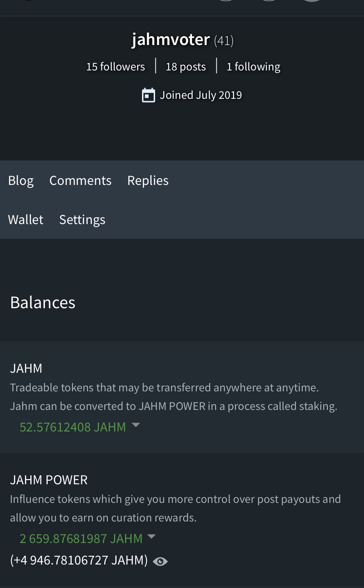Go to the Replies tab

pyautogui.click(x=148, y=180)
